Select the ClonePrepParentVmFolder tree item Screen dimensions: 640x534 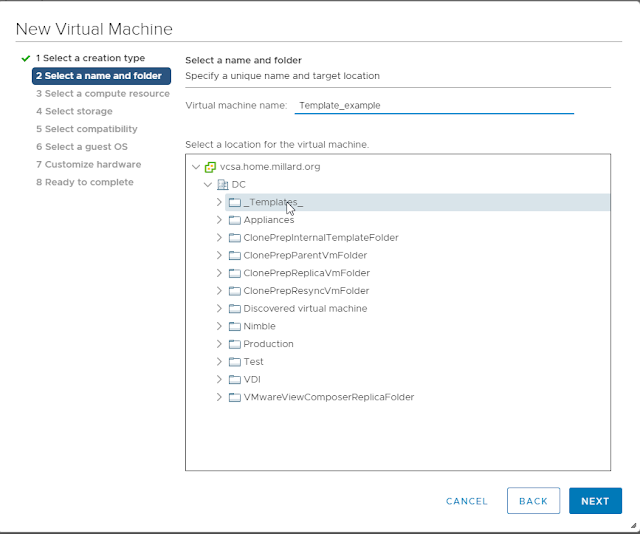tap(306, 255)
